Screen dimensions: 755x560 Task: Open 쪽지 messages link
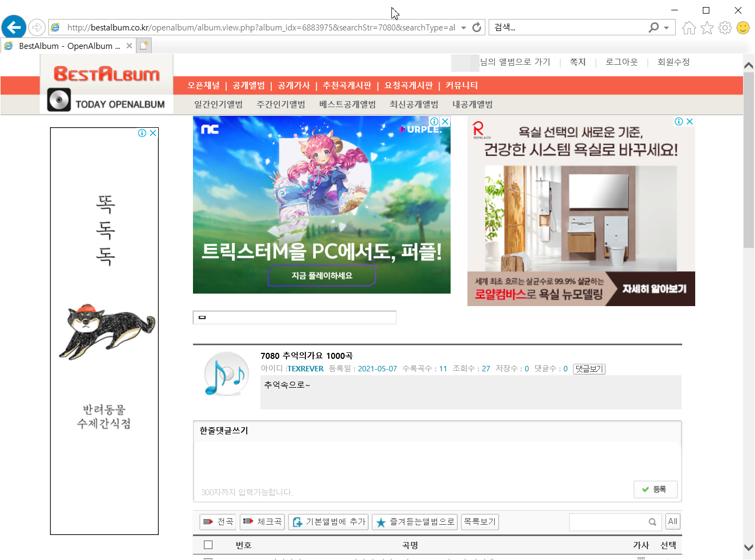(578, 62)
